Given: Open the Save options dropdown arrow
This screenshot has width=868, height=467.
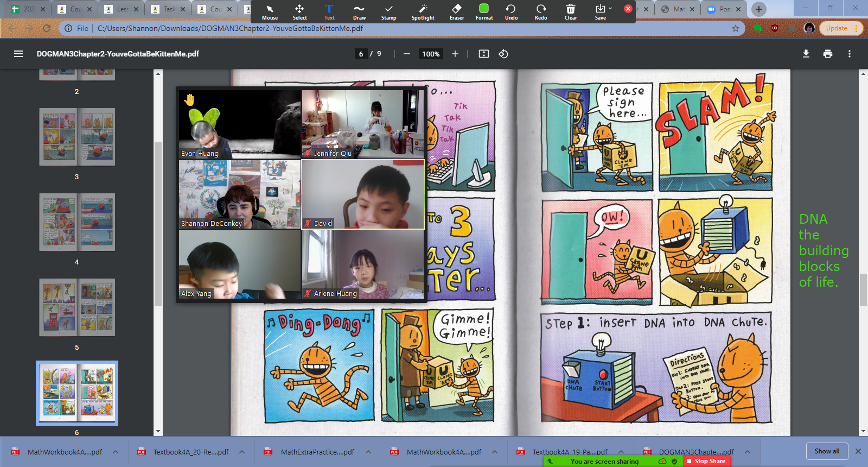Looking at the screenshot, I should 610,8.
